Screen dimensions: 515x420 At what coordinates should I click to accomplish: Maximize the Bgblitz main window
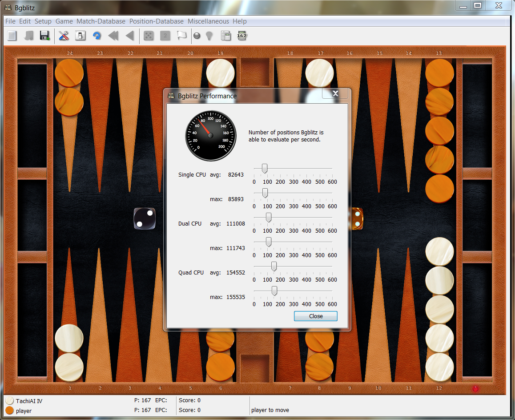tap(478, 6)
